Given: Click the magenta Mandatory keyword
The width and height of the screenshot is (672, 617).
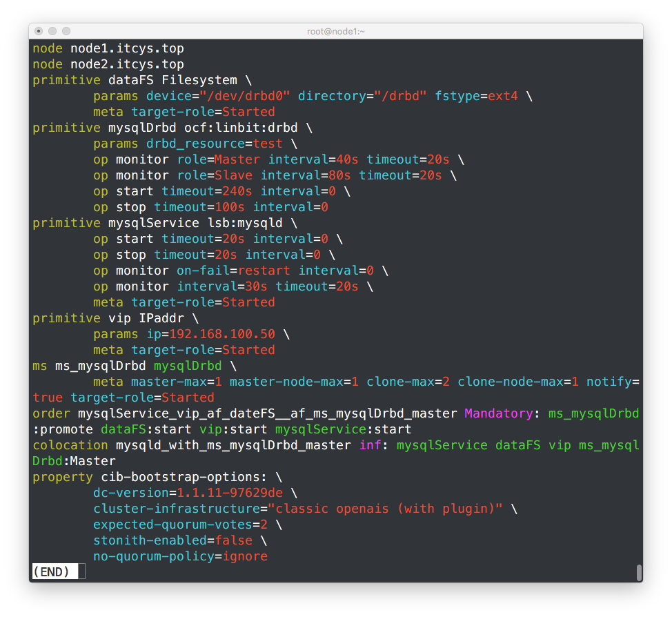Looking at the screenshot, I should [499, 413].
